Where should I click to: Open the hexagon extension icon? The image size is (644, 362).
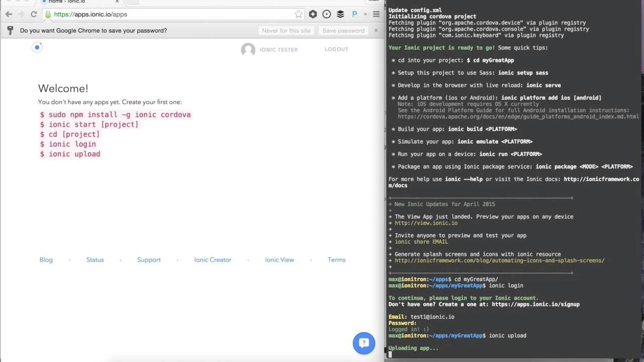[313, 14]
